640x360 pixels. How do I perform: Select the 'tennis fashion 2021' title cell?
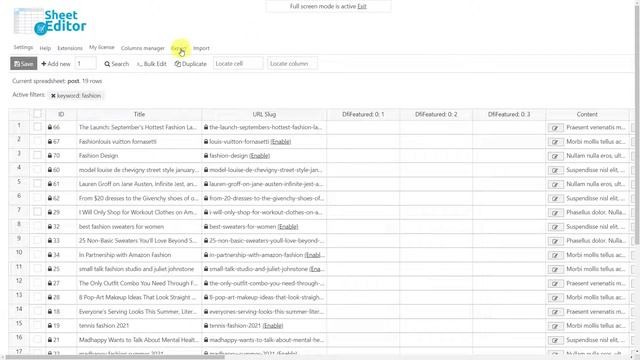[139, 326]
